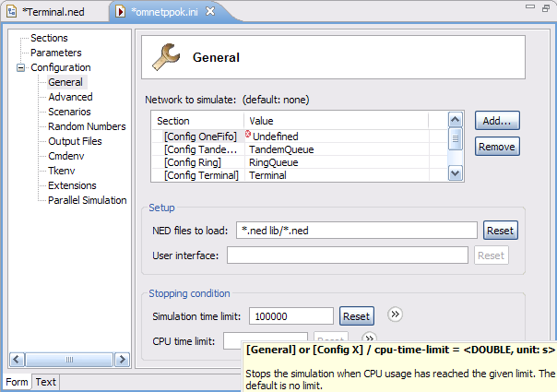Close the omnetppok.ini editor tab
This screenshot has height=392, width=557.
tap(210, 11)
